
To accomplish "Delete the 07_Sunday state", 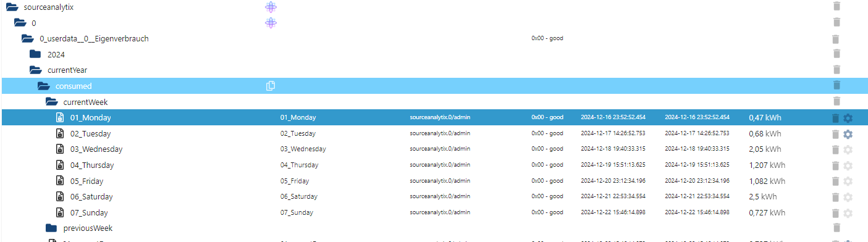I will [x=835, y=213].
